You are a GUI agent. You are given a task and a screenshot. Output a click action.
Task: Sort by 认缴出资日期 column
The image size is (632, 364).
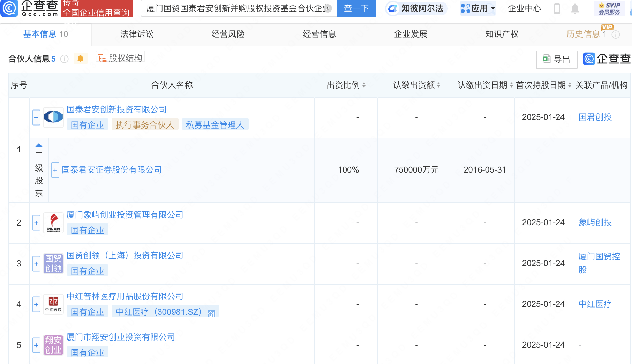tap(511, 85)
